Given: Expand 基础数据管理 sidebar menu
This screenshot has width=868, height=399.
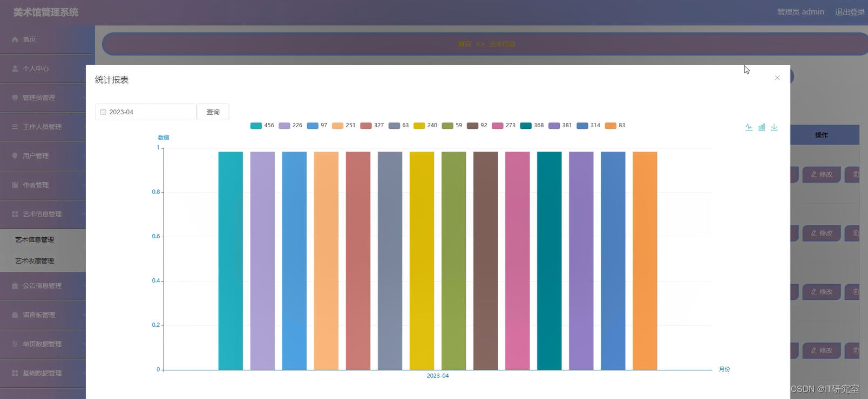Looking at the screenshot, I should (43, 373).
